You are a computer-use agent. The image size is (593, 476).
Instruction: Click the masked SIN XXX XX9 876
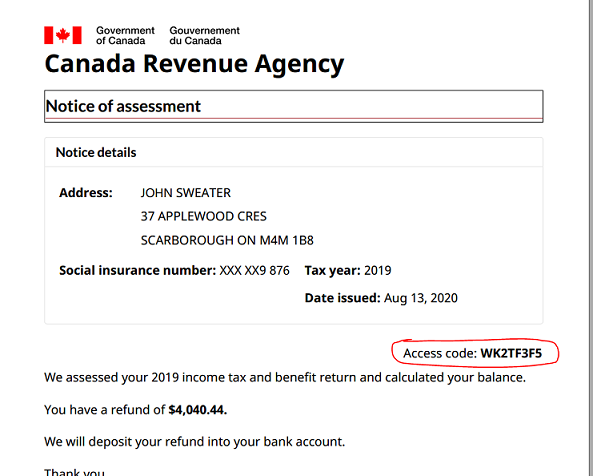point(255,270)
